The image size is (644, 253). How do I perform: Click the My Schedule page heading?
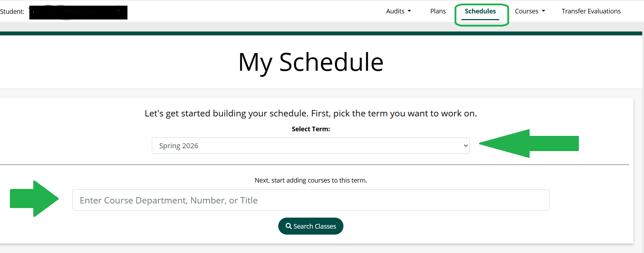pos(310,62)
